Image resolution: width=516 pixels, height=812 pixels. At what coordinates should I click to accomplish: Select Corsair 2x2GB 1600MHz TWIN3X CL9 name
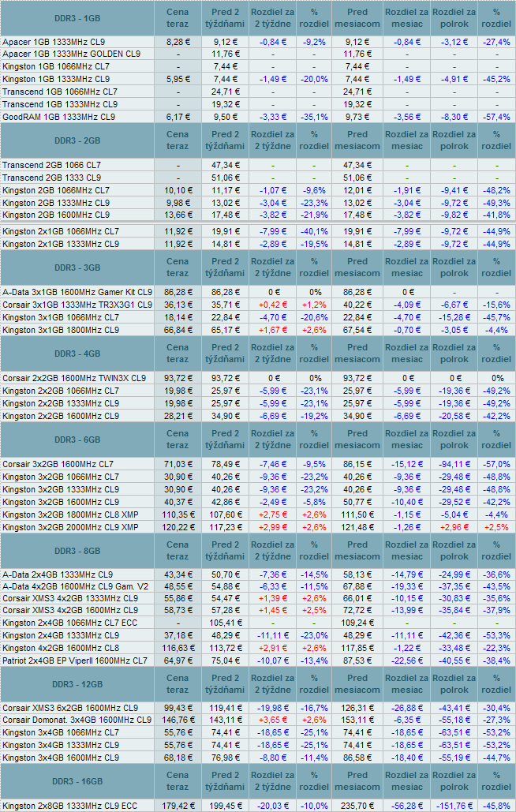74,378
